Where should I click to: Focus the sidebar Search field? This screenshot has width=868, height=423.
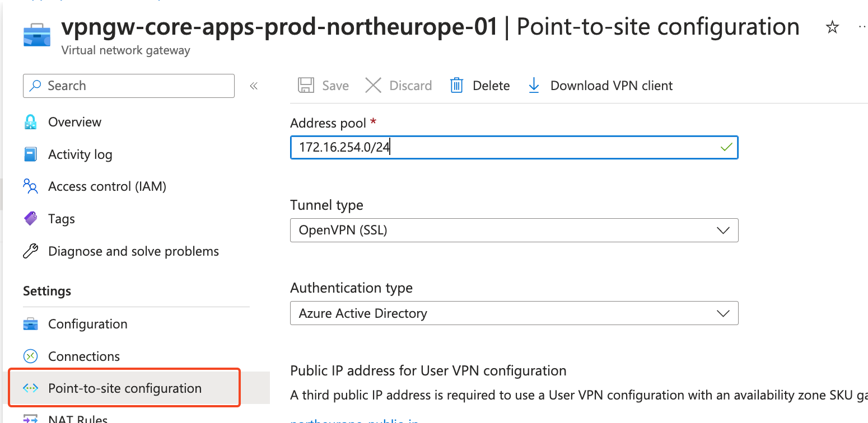point(129,86)
